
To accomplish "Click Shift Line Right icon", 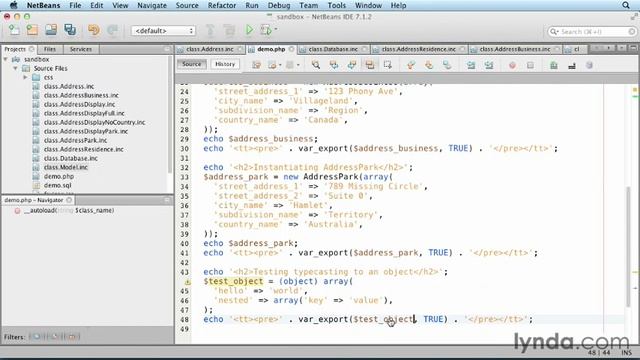I will pyautogui.click(x=489, y=65).
